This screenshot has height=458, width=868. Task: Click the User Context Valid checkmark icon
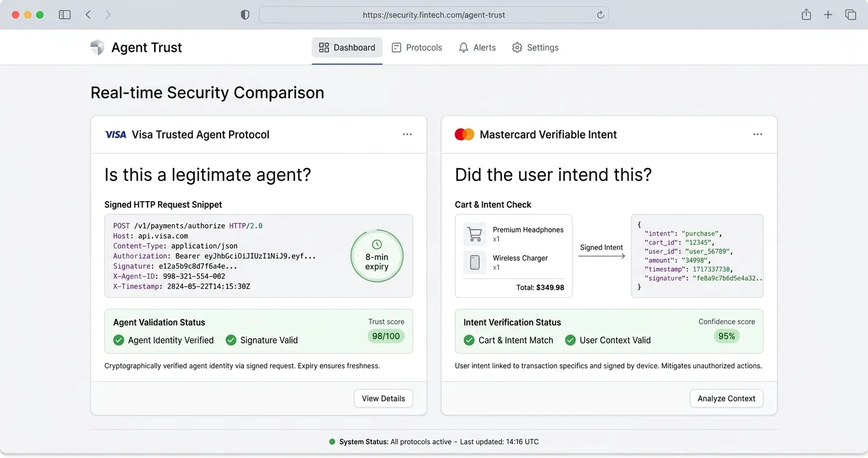coord(570,340)
